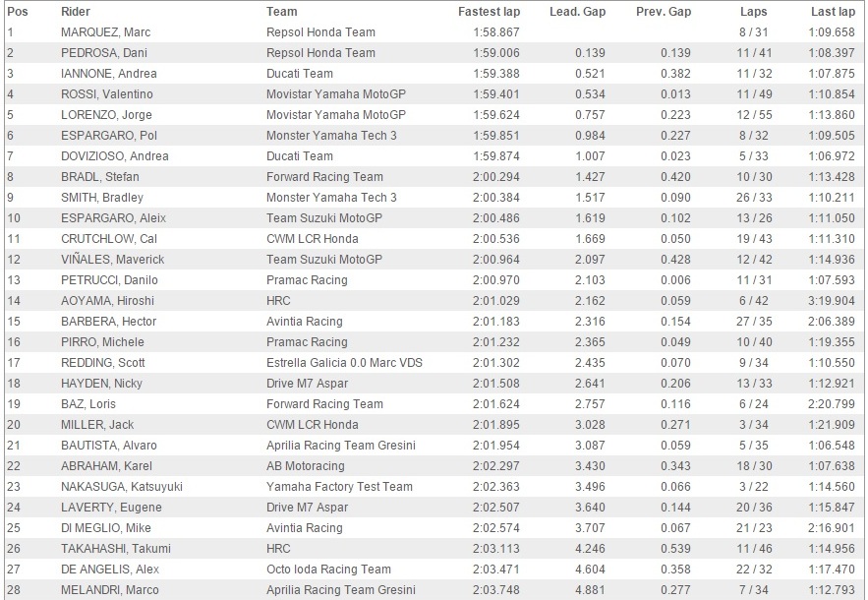Select rider ROSSI, Valentino
The image size is (868, 600).
click(107, 94)
